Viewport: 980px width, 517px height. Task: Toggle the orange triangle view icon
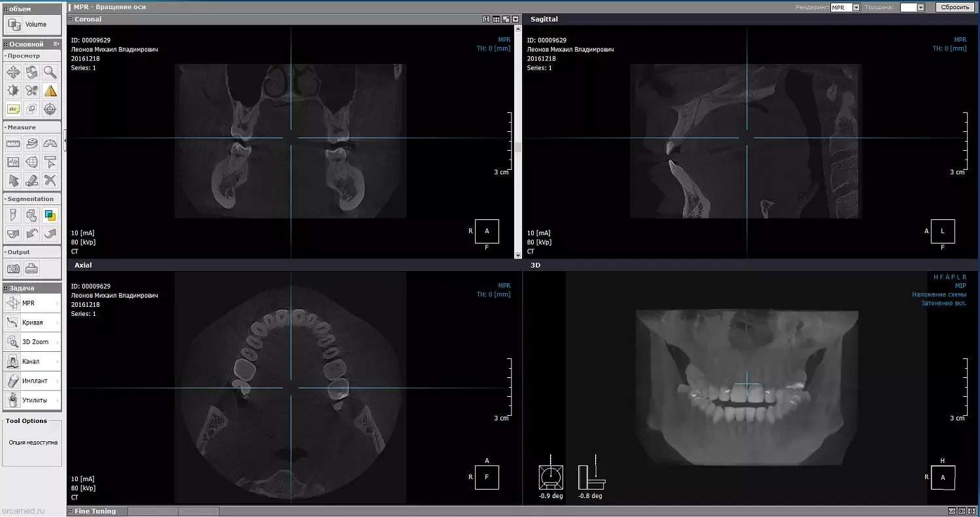(50, 90)
